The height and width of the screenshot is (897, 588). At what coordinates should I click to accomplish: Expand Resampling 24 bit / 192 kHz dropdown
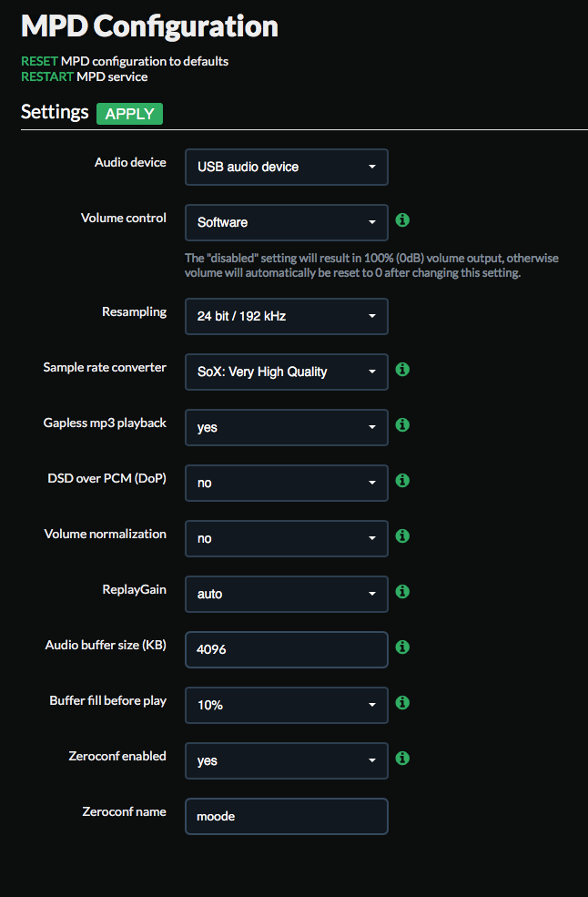pos(287,316)
